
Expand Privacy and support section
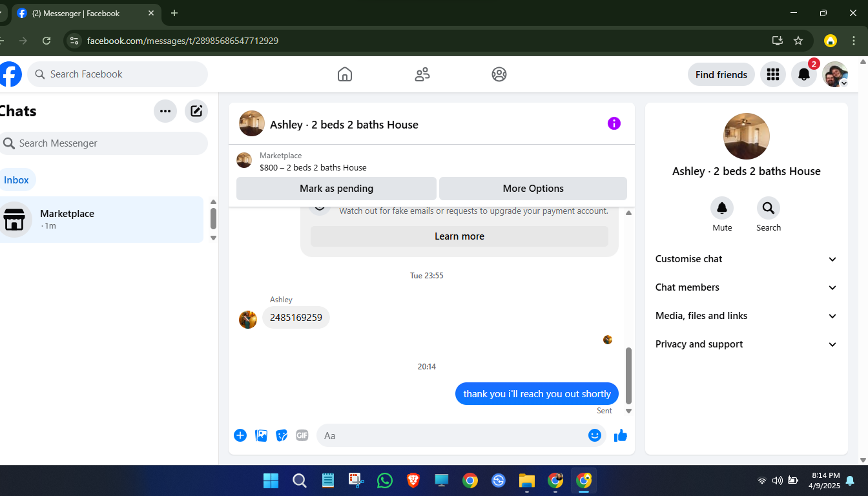click(747, 344)
